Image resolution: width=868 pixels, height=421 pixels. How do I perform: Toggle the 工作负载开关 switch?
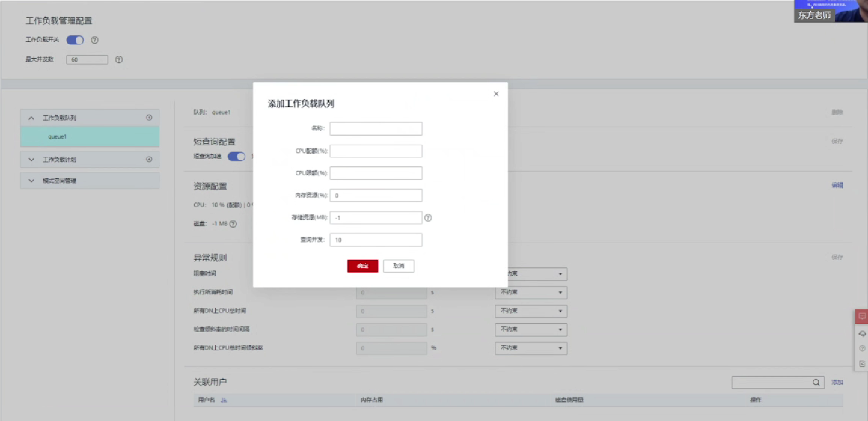(x=75, y=40)
